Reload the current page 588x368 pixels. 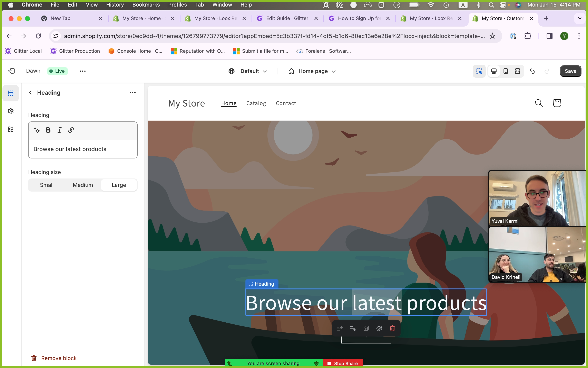(x=38, y=36)
